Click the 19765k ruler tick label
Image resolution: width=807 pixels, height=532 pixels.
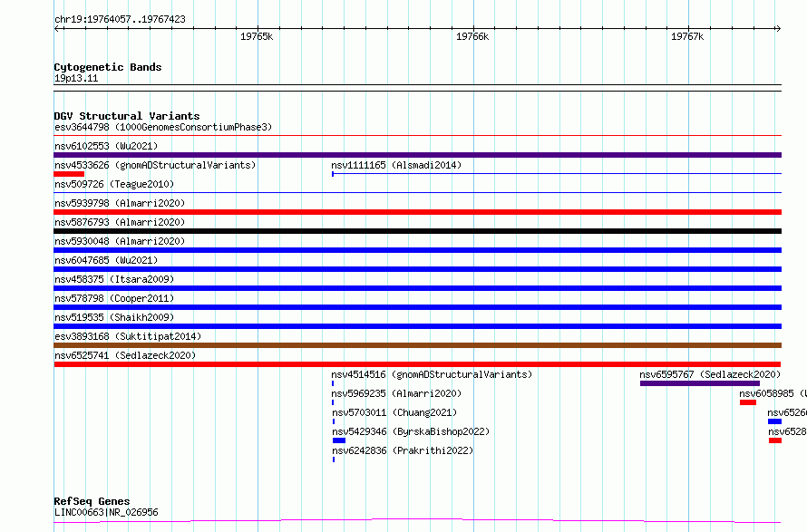click(x=257, y=36)
